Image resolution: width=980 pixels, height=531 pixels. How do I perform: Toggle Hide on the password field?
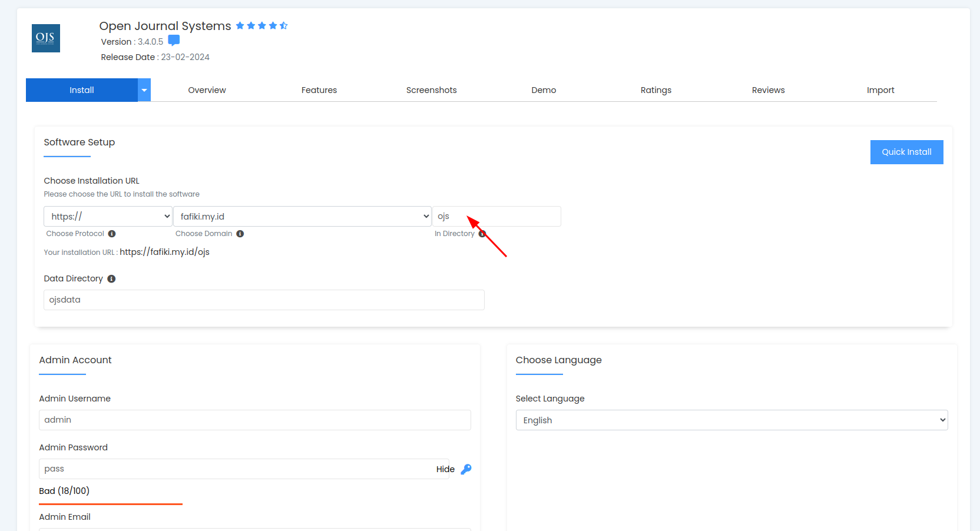pos(445,469)
